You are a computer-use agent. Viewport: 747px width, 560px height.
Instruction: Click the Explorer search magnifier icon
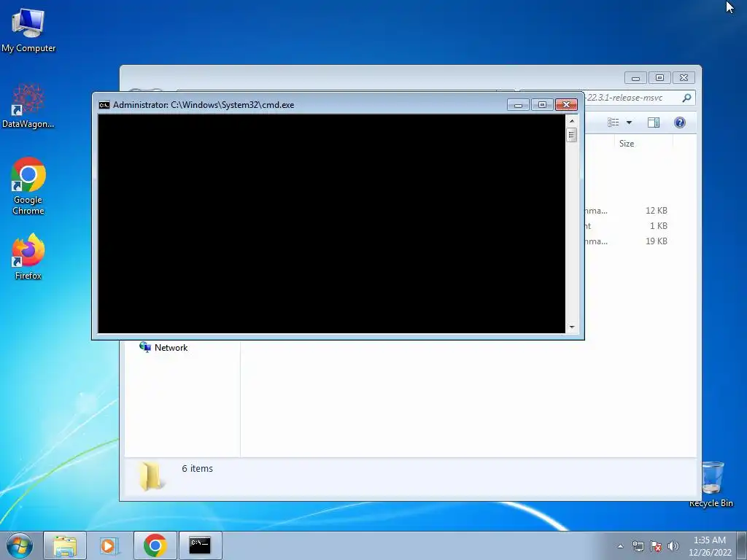coord(686,98)
